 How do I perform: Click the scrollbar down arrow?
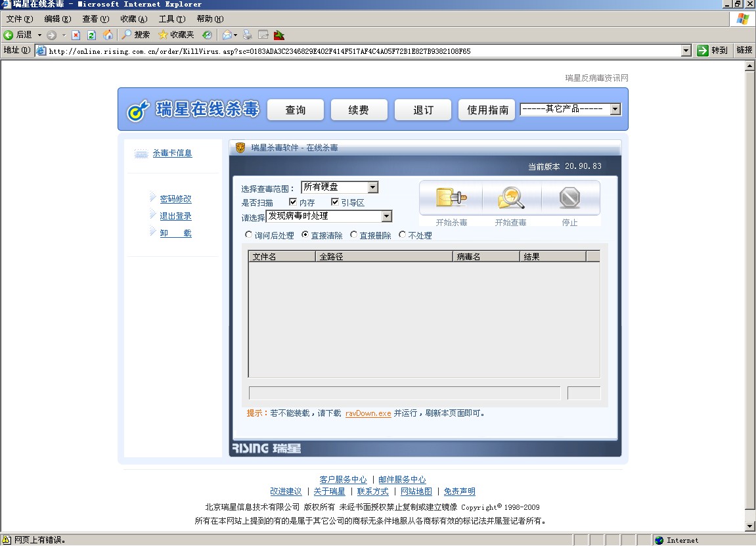749,526
